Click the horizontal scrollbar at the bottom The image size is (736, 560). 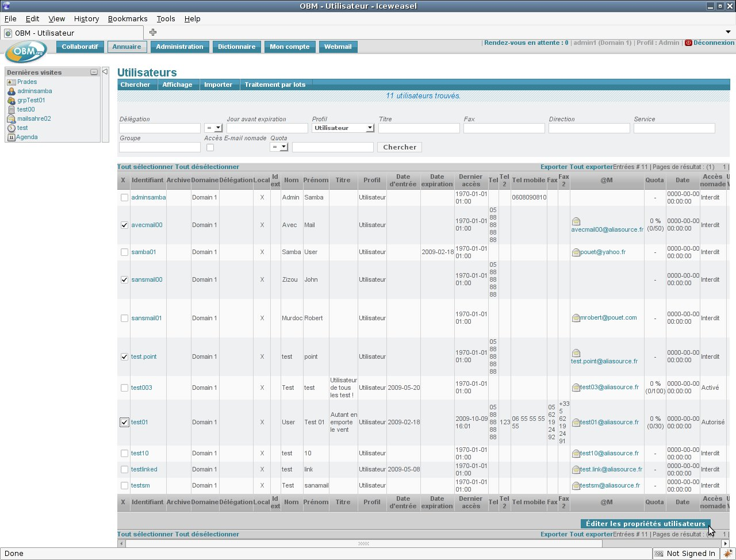(x=363, y=543)
